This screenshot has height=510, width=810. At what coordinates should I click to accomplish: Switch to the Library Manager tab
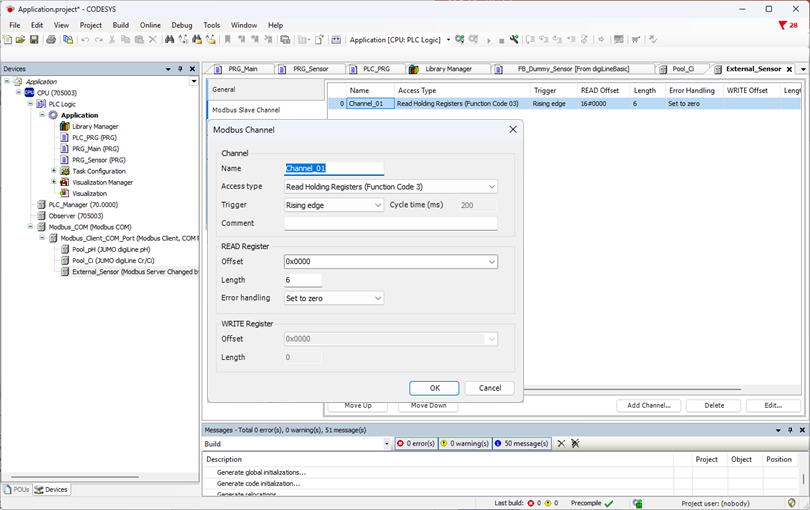[448, 69]
